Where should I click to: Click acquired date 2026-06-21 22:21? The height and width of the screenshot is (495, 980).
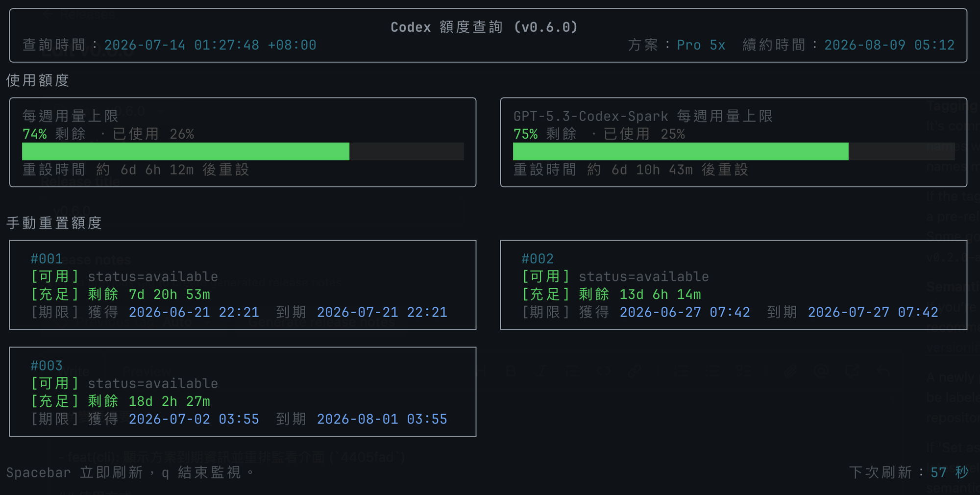(x=194, y=312)
